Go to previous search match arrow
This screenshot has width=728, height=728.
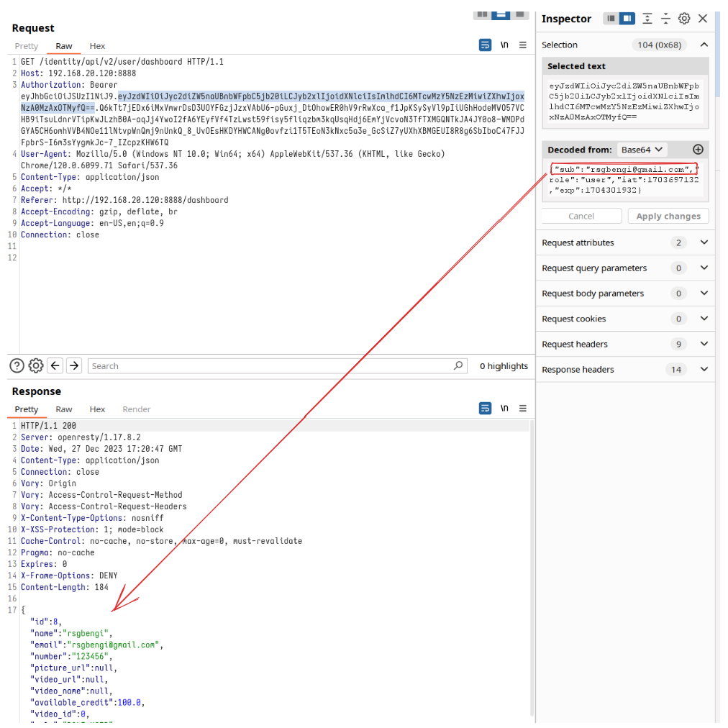pyautogui.click(x=55, y=366)
